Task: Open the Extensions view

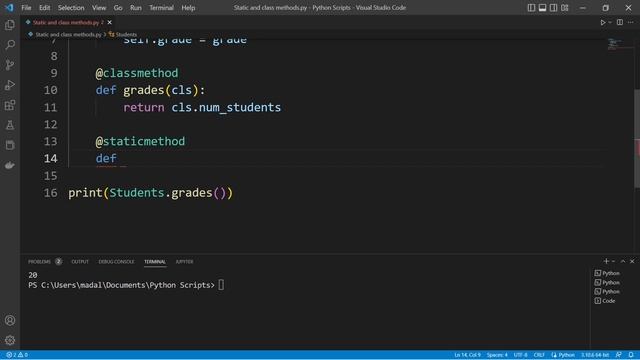Action: point(10,105)
